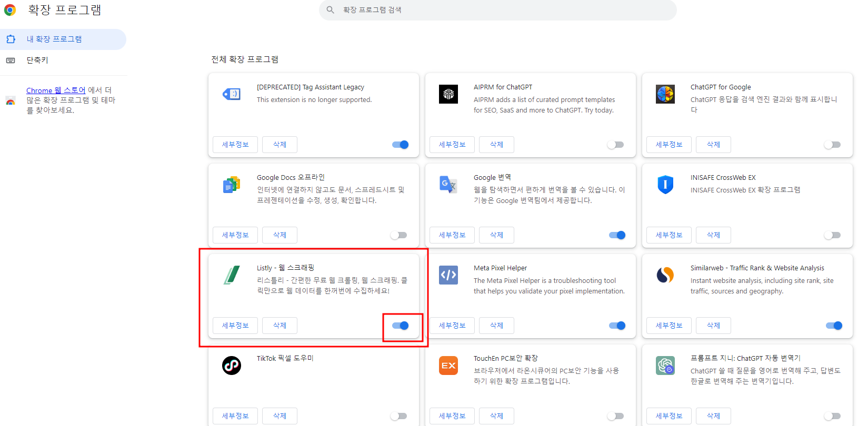This screenshot has width=868, height=426.
Task: Click the Listly green slash icon
Action: pyautogui.click(x=232, y=275)
